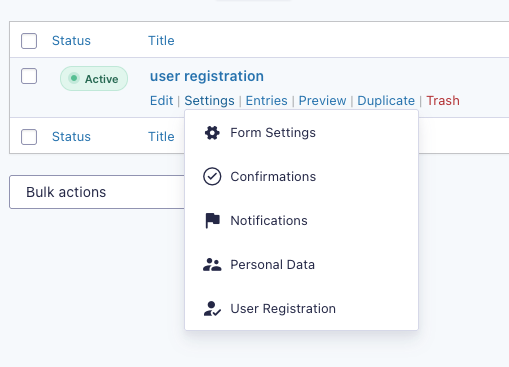Open Form Settings from the popup menu
The image size is (509, 367).
(x=301, y=133)
